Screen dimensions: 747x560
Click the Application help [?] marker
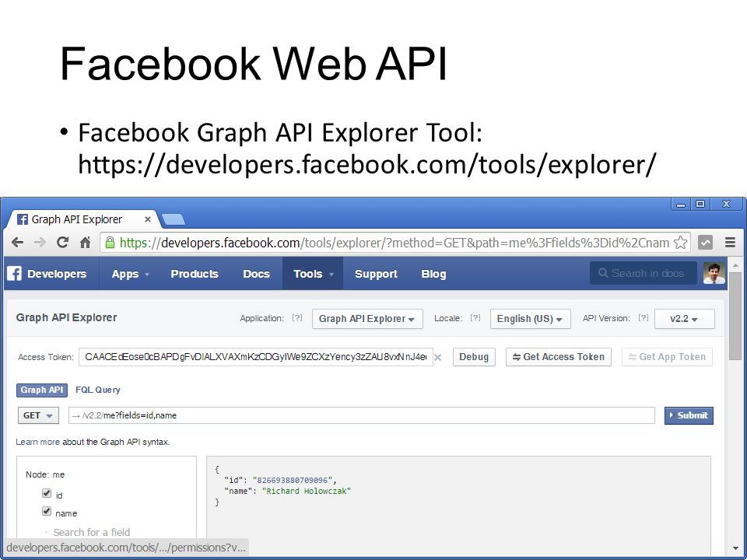pyautogui.click(x=296, y=317)
